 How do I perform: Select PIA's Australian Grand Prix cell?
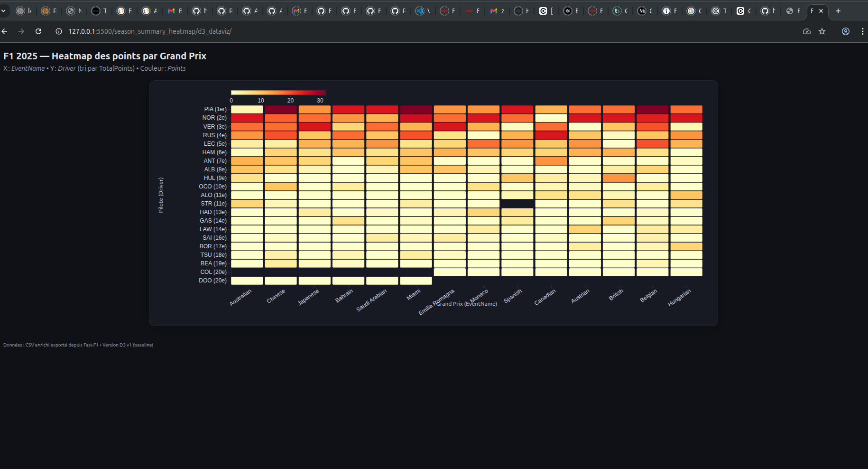pyautogui.click(x=247, y=109)
